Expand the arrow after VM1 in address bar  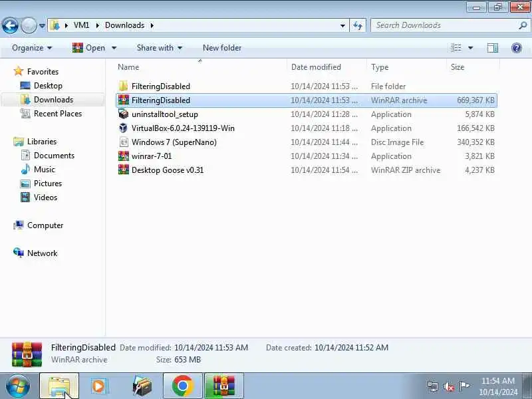click(97, 25)
